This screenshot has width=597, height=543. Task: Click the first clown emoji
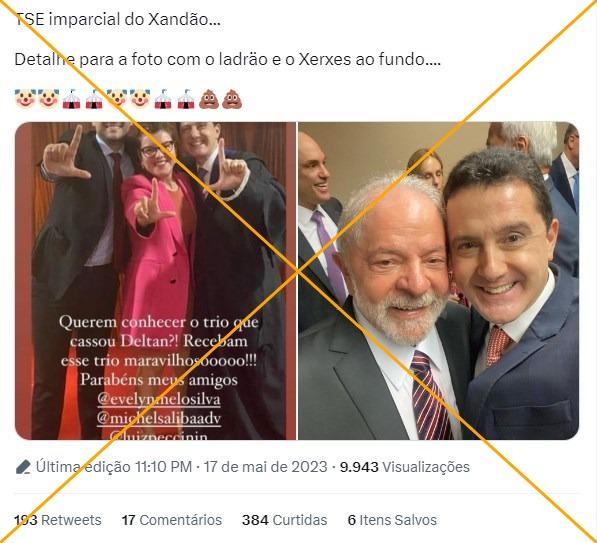(x=26, y=99)
